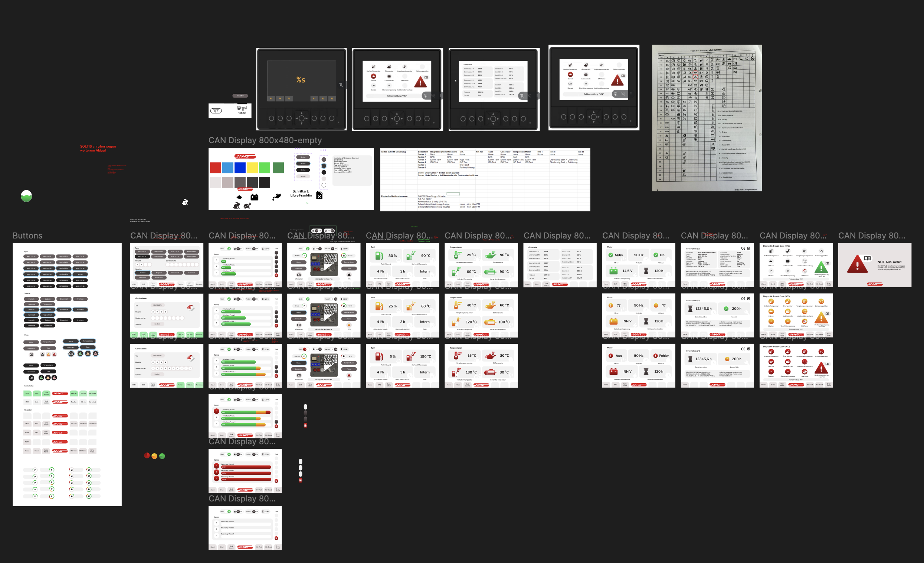Select the white rabbit icon on dark canvas
This screenshot has width=924, height=563.
click(x=185, y=202)
